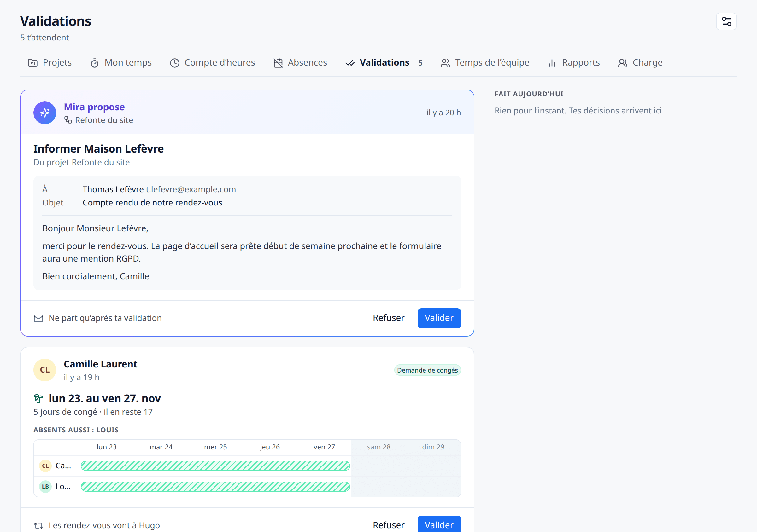Open Temps de l'équipe tab

485,63
